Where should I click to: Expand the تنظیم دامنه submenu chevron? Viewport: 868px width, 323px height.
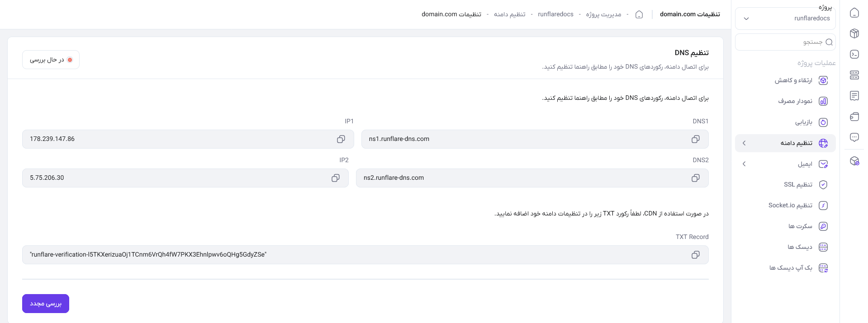pos(744,143)
